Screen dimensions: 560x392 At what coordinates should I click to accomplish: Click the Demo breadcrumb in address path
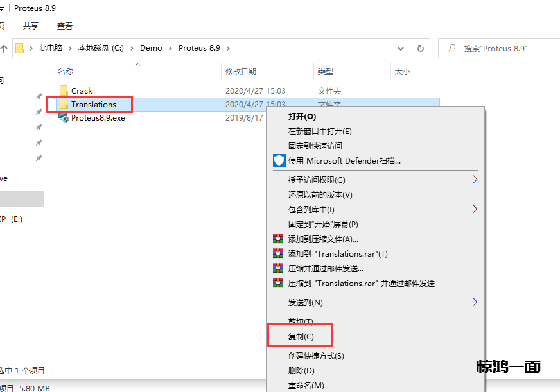point(151,48)
